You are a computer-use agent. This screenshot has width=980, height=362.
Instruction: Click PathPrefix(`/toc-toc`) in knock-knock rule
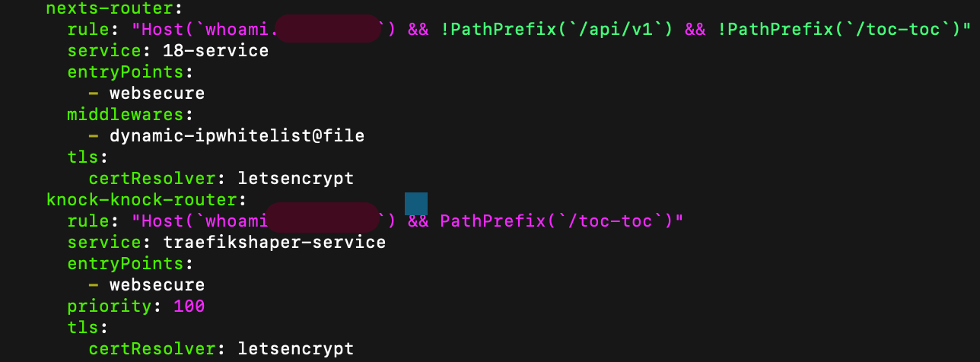pos(556,221)
